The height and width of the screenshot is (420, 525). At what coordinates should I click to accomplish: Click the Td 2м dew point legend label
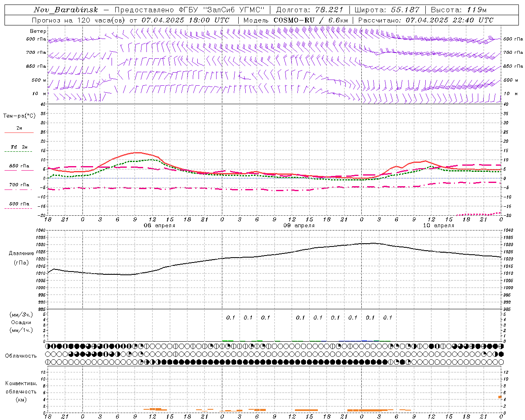tap(19, 147)
